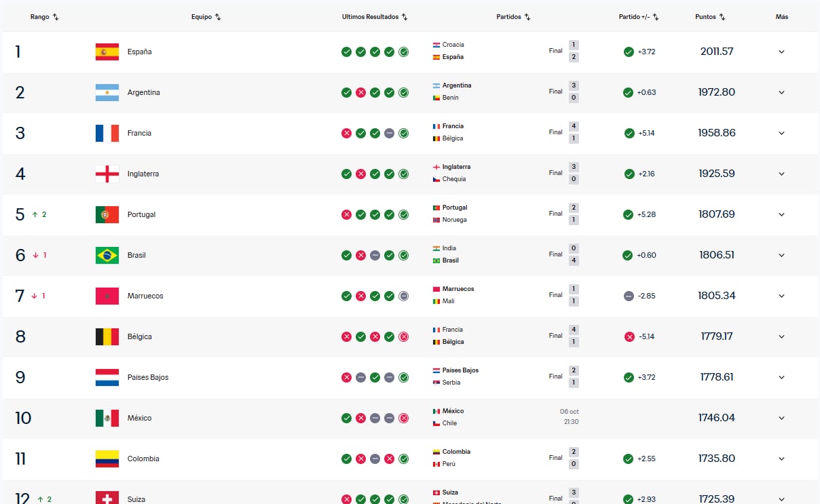Click the España flag icon
Screen dimensions: 820x504
point(107,52)
